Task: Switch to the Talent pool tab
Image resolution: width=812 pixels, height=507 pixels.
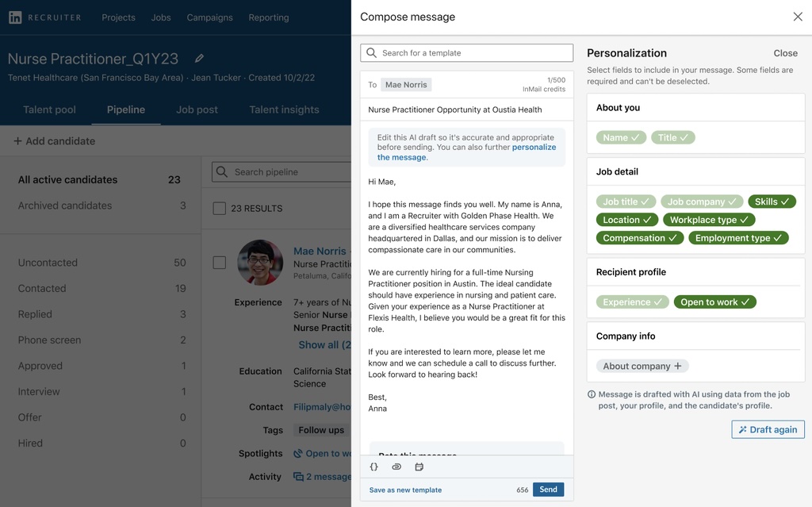Action: [49, 109]
